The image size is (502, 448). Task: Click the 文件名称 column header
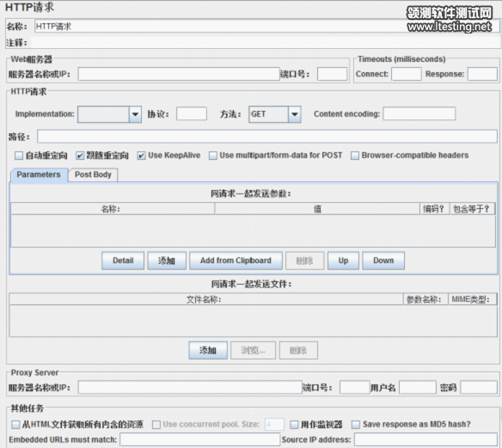(x=206, y=299)
